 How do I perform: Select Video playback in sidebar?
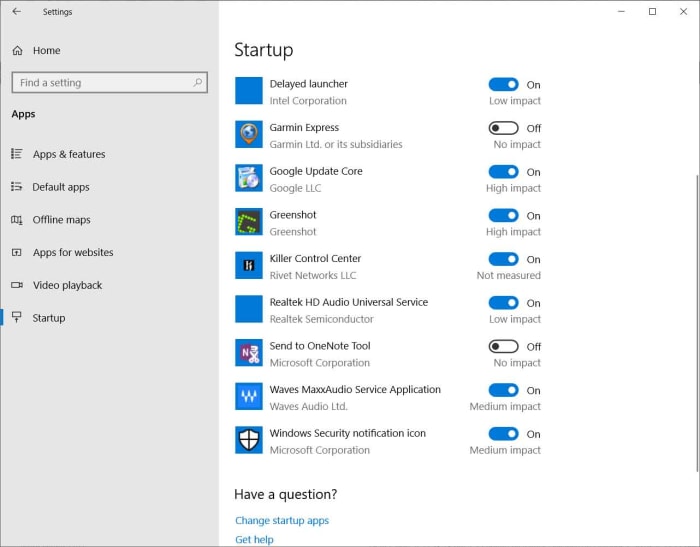pos(67,285)
